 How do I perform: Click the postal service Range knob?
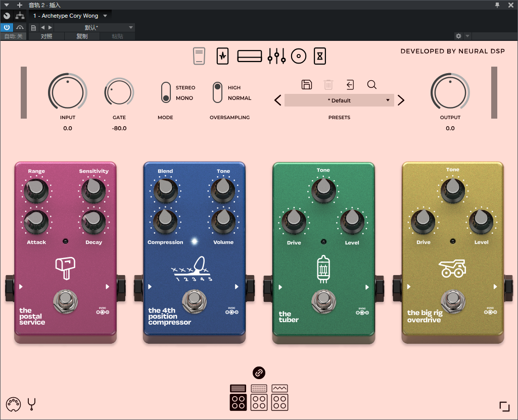[x=36, y=191]
